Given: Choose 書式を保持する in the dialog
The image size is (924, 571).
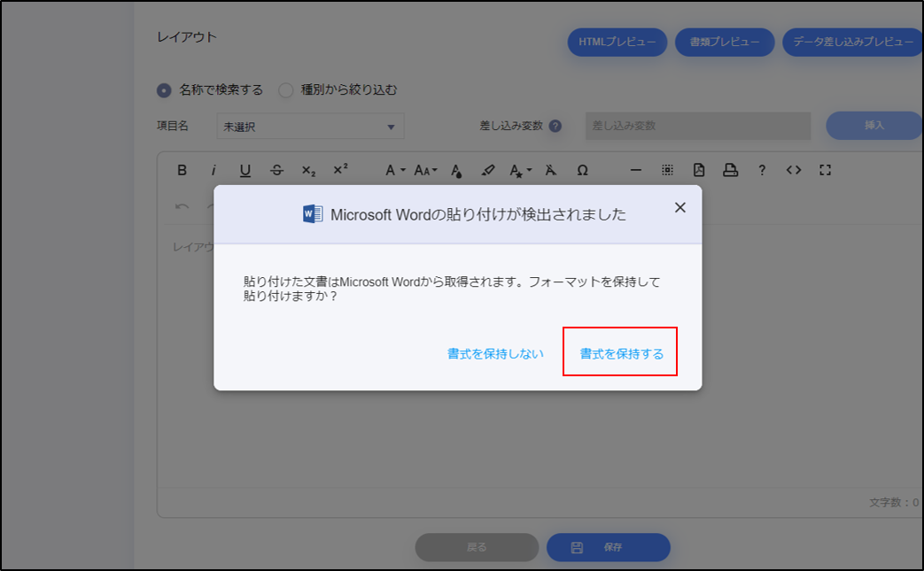Looking at the screenshot, I should [x=621, y=354].
